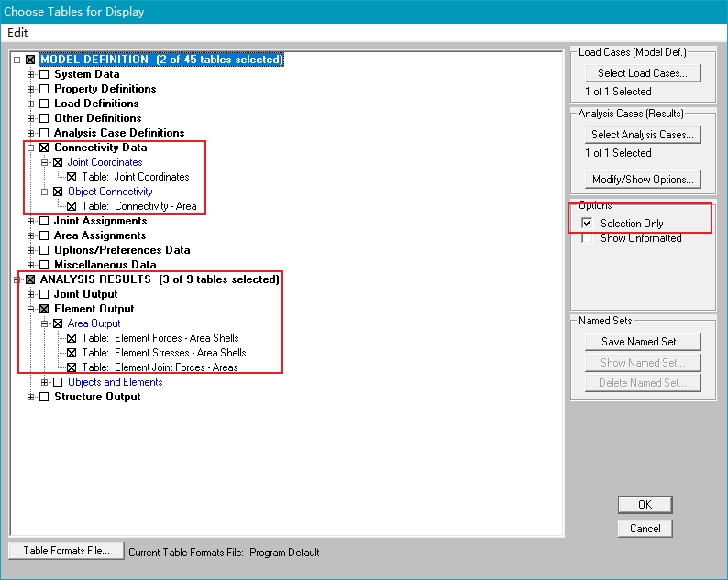728x580 pixels.
Task: Toggle ANALYSIS RESULTS checkbox
Action: click(30, 279)
